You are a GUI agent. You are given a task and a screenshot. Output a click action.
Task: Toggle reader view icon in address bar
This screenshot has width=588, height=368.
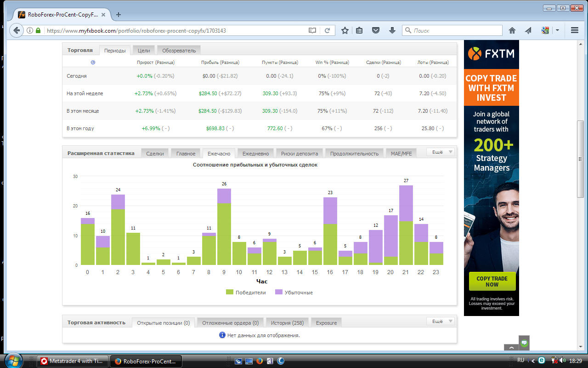click(x=312, y=30)
